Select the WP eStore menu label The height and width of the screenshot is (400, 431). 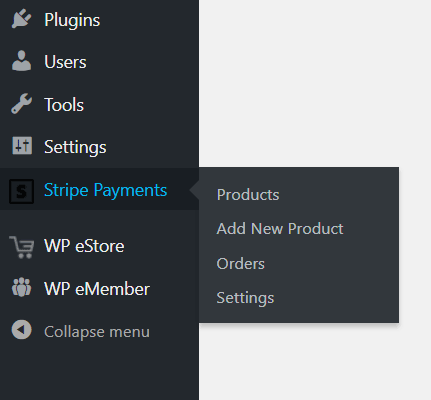point(84,246)
